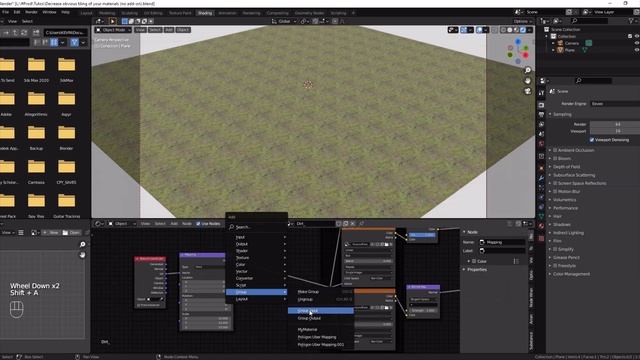Enable Screen Space Reflections checkbox

pyautogui.click(x=555, y=183)
